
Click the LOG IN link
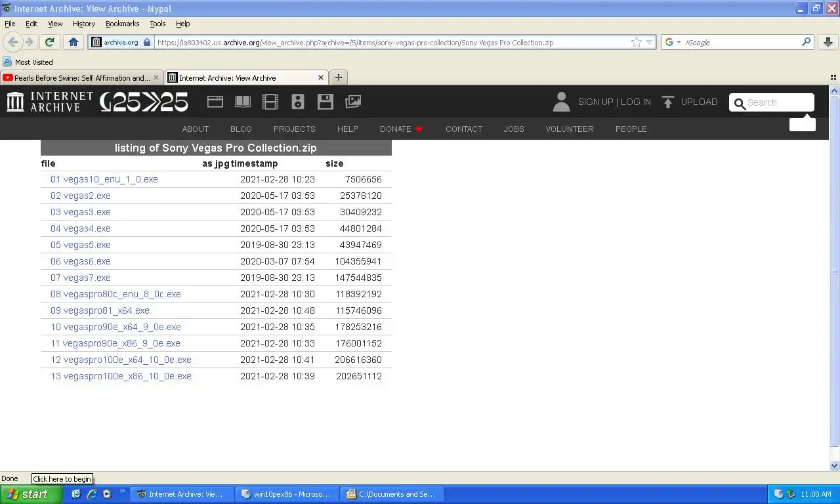tap(636, 102)
